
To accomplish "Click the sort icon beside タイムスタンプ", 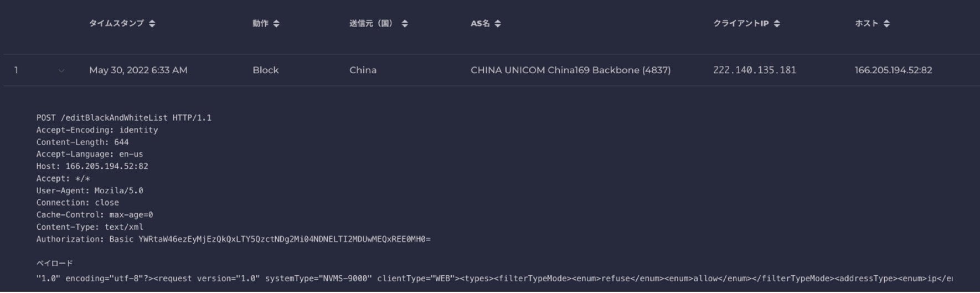I will (152, 24).
